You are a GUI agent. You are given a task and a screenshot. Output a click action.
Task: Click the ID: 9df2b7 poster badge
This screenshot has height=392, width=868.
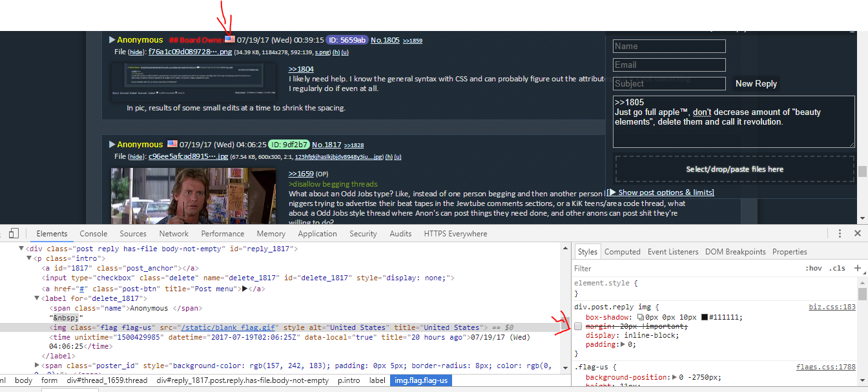[288, 144]
